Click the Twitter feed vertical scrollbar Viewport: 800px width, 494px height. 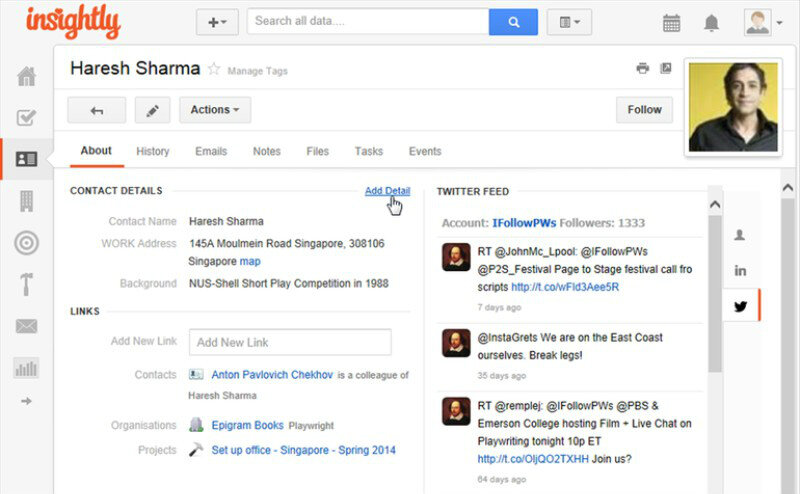tap(714, 290)
